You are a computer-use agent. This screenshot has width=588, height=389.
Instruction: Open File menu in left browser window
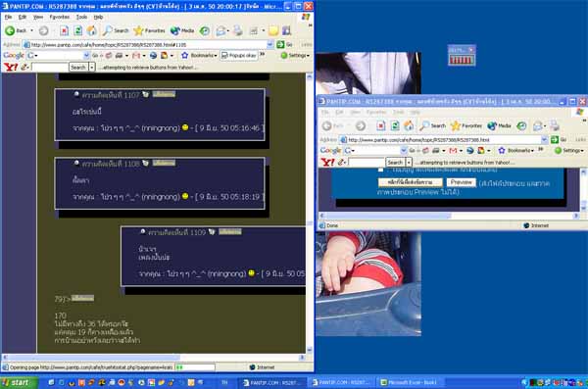[8, 17]
